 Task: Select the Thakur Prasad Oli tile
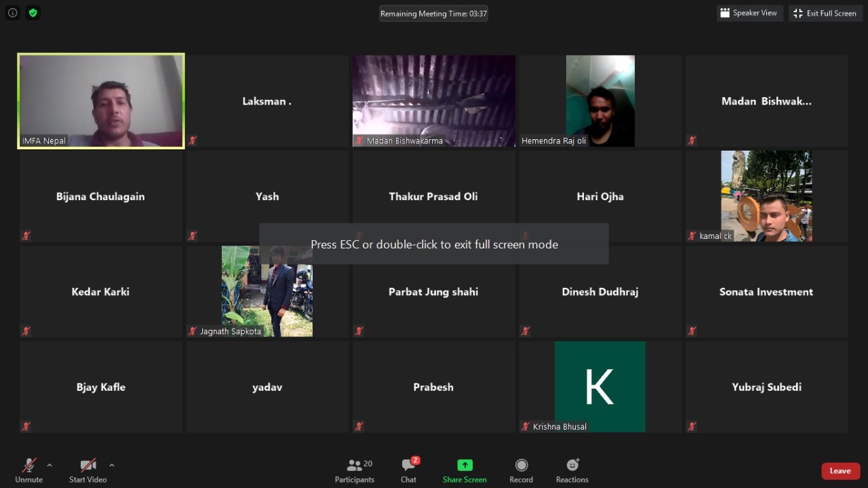click(434, 196)
